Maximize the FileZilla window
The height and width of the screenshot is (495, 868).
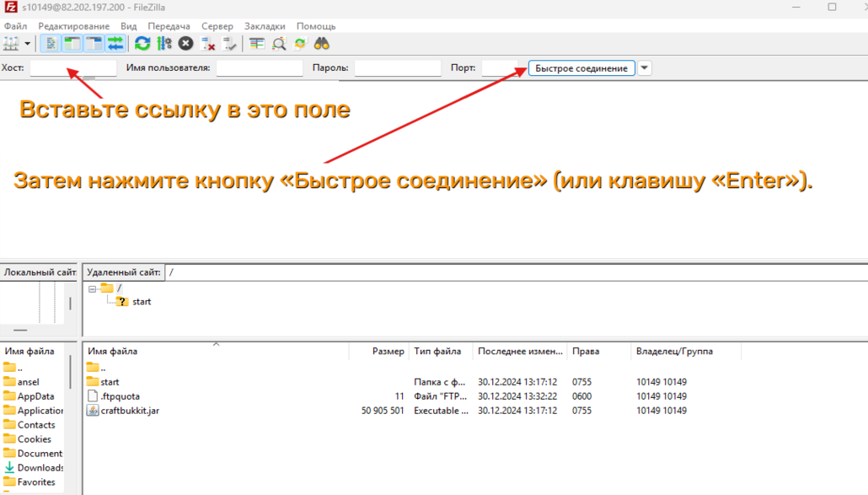[x=832, y=8]
